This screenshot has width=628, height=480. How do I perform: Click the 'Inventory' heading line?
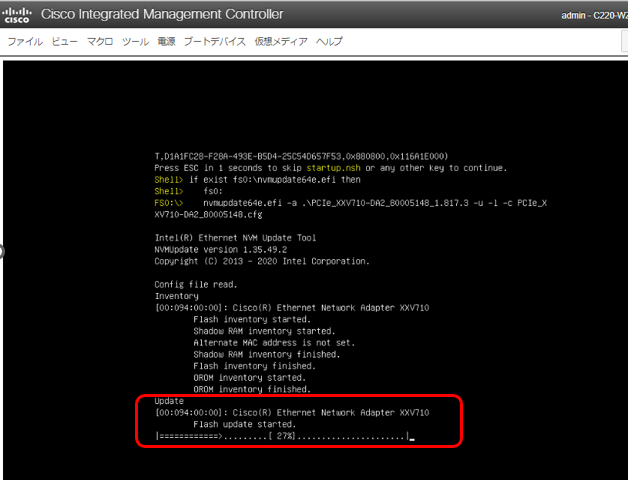point(177,296)
